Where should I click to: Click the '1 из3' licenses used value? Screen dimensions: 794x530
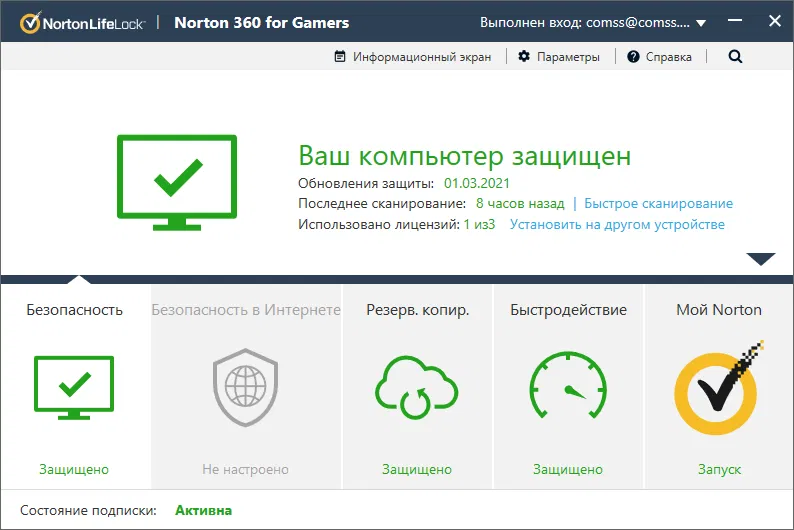pos(479,224)
